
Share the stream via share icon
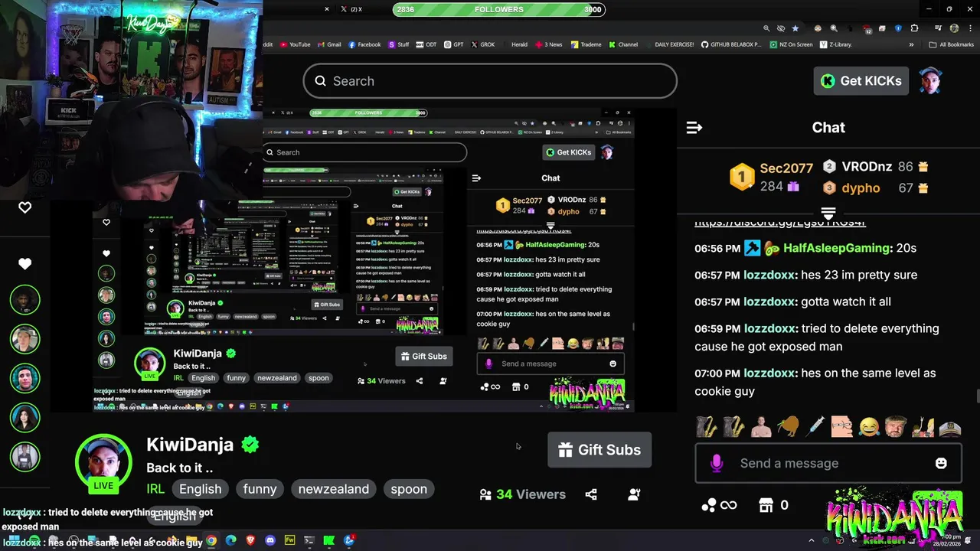591,494
